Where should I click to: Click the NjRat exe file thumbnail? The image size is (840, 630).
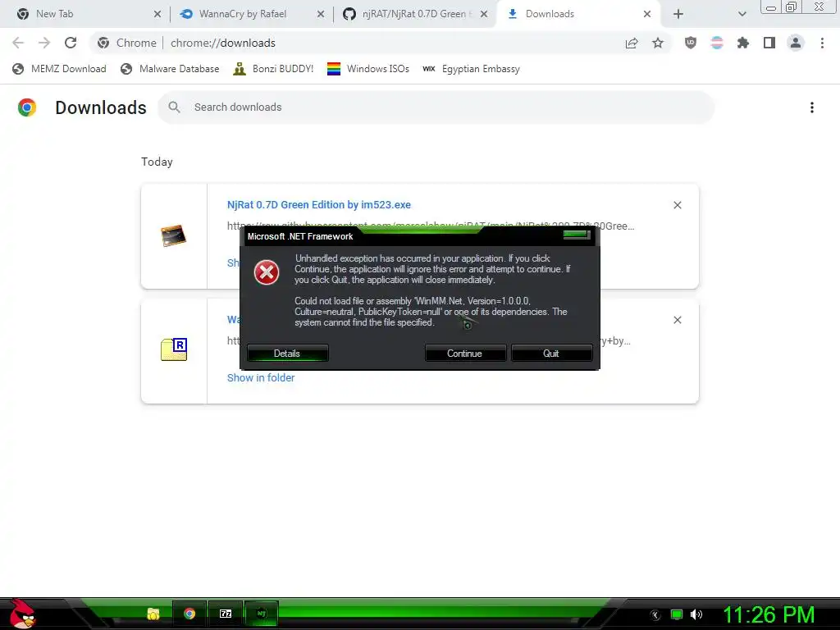pos(174,235)
